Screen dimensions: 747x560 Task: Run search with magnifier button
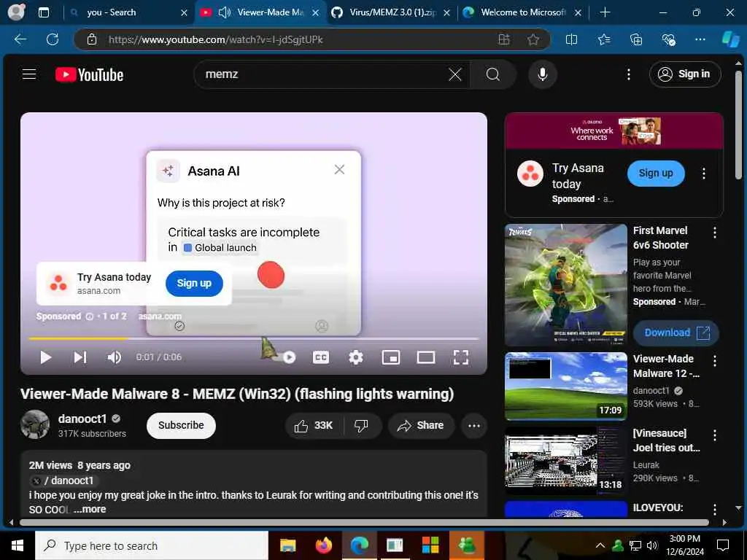(493, 74)
